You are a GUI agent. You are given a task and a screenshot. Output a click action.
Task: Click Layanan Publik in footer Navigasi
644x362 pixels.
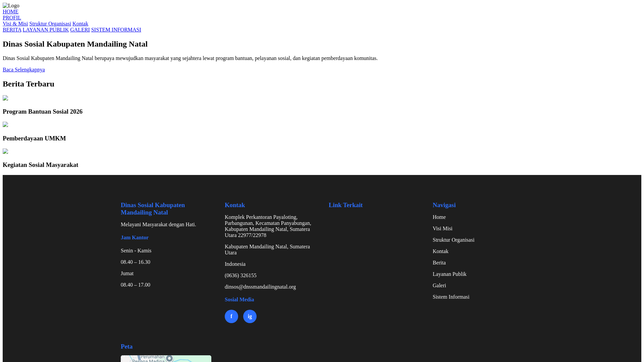[x=449, y=274]
